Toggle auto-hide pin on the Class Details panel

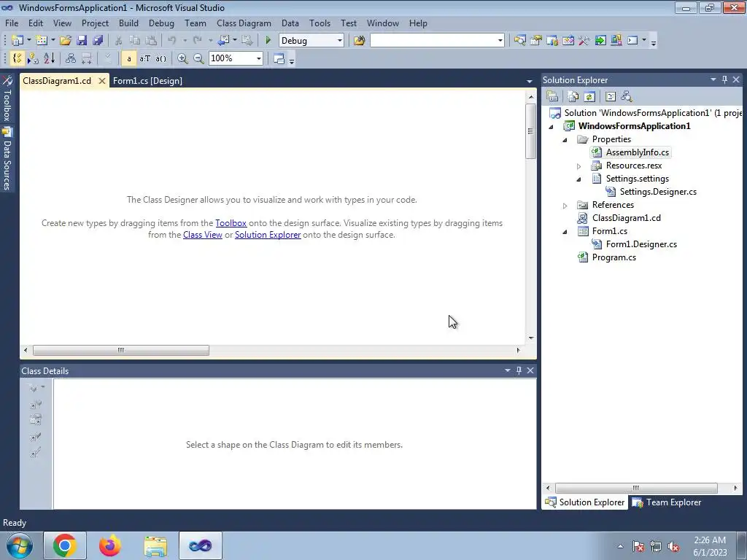coord(519,370)
